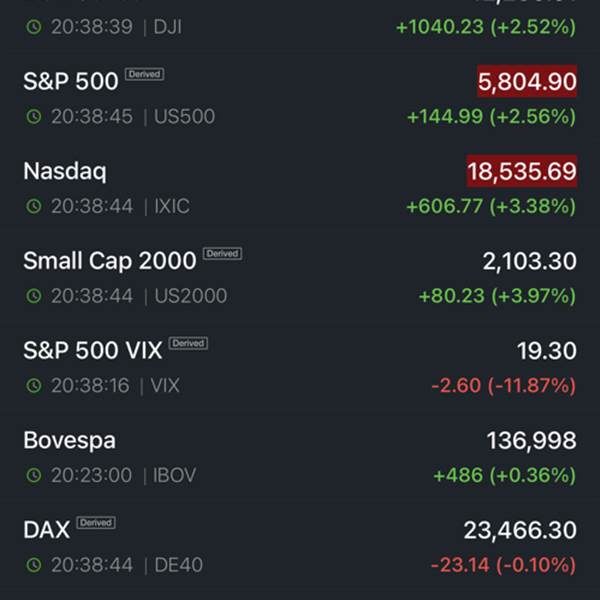Tap the DJI change +1040.23 (+2.52%)

point(486,27)
